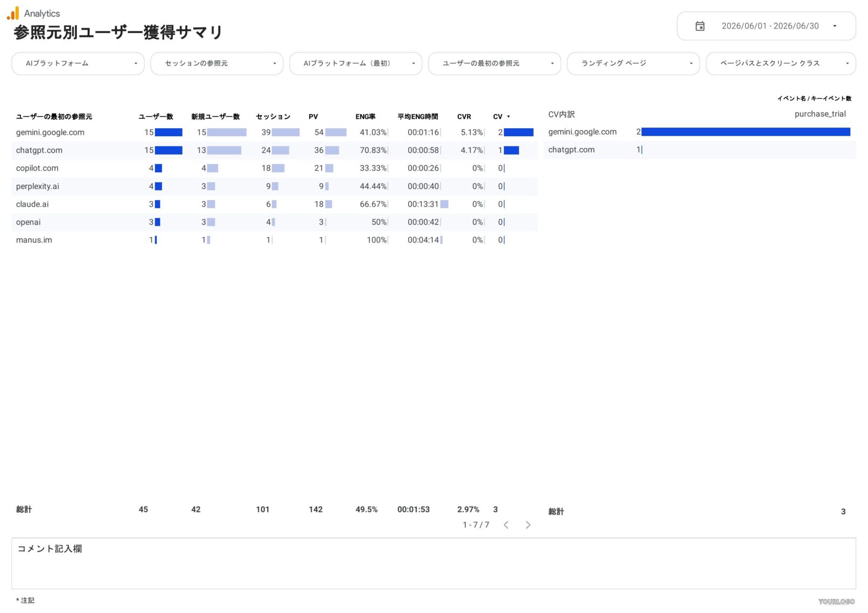Click the CV内訳 table header

[562, 115]
